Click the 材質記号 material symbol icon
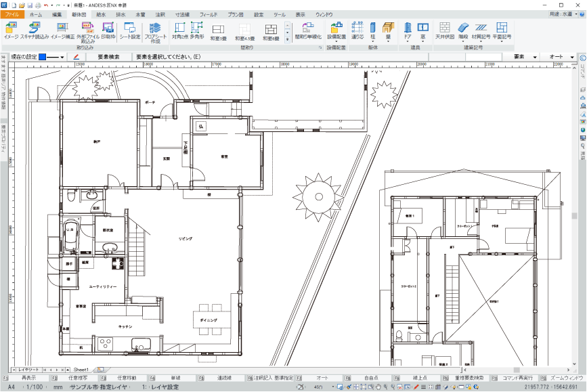Image resolution: width=587 pixels, height=392 pixels. tap(482, 28)
